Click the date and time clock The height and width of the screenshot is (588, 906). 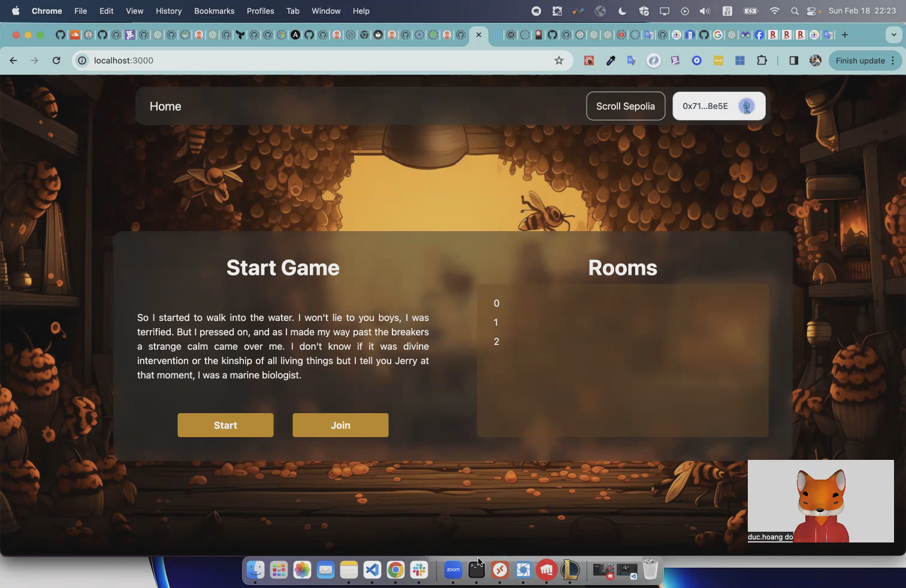[x=862, y=11]
